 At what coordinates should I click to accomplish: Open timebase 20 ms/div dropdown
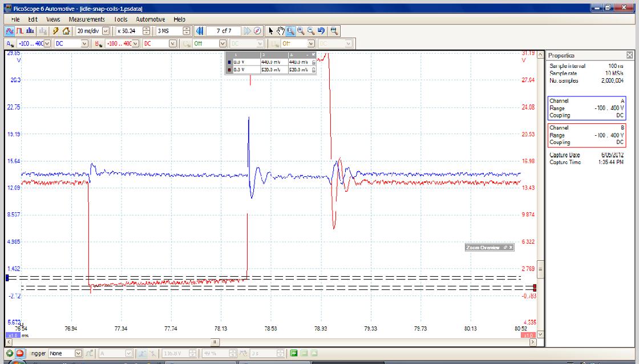(106, 31)
